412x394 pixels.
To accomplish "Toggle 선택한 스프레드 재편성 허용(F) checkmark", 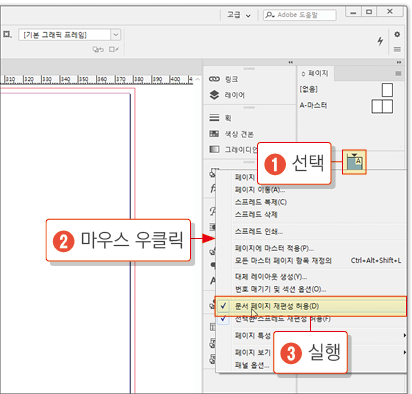I will click(x=224, y=318).
